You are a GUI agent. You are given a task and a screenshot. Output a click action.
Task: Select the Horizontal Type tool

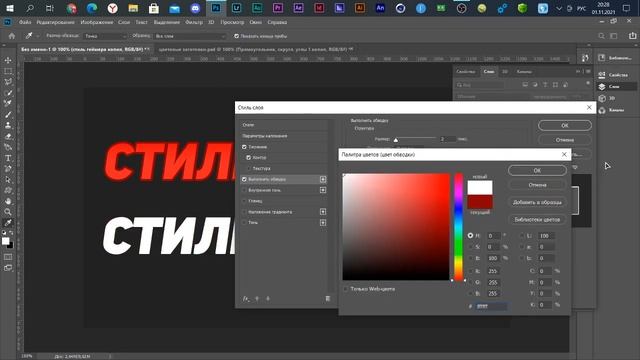[8, 158]
